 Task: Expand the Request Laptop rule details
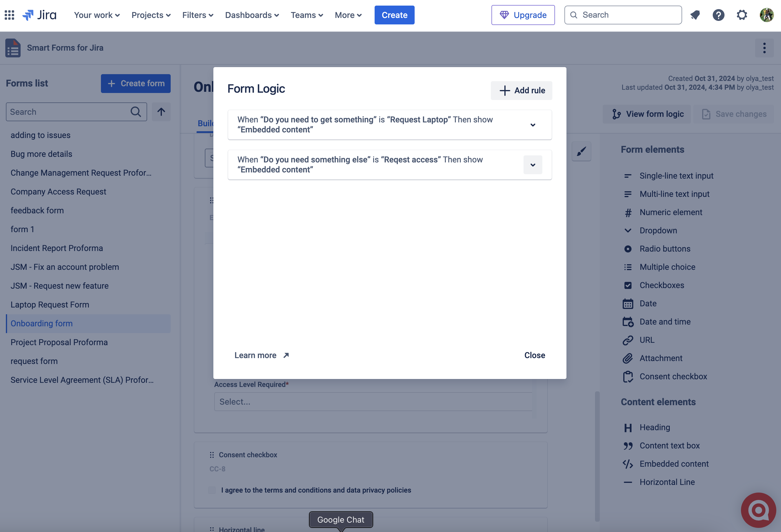click(x=533, y=125)
